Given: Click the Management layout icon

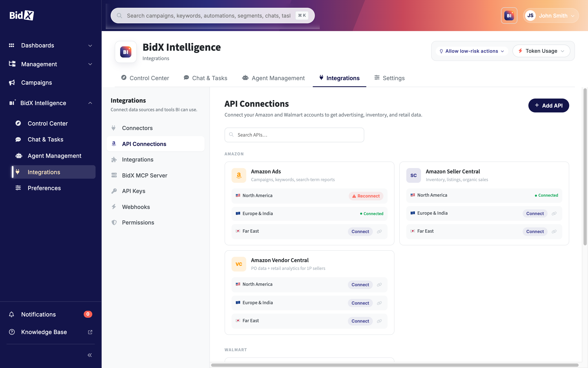Looking at the screenshot, I should pyautogui.click(x=12, y=64).
